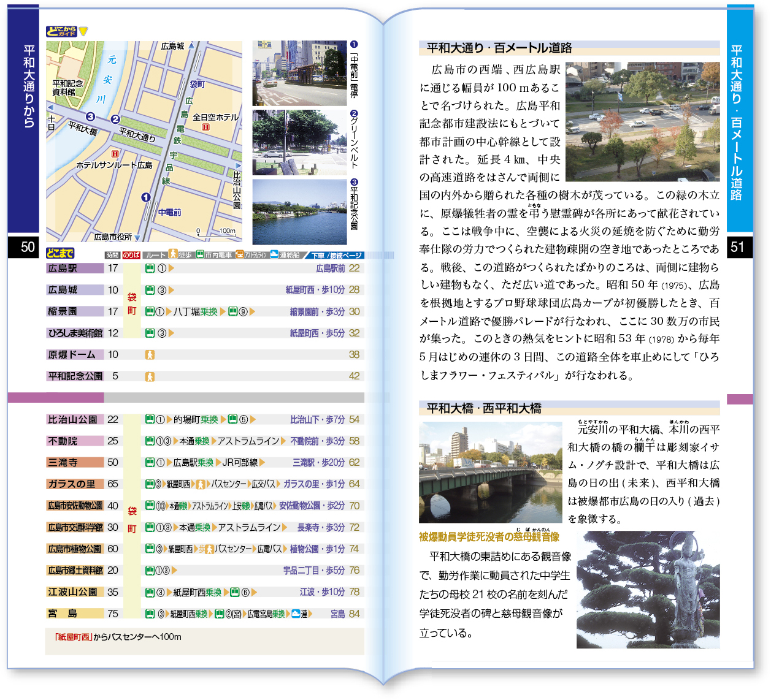Image resolution: width=771 pixels, height=700 pixels.
Task: Click the hotel icon under 全日空ホテル
Action: [205, 127]
